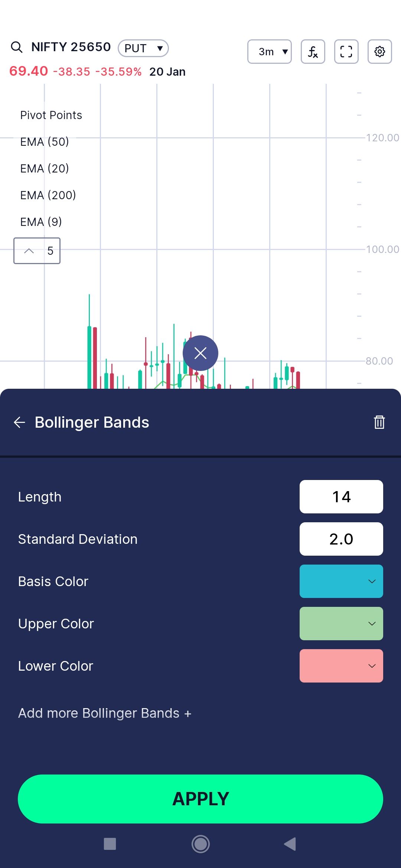Tap Add more Bollinger Bands link
This screenshot has height=868, width=401.
(x=104, y=713)
